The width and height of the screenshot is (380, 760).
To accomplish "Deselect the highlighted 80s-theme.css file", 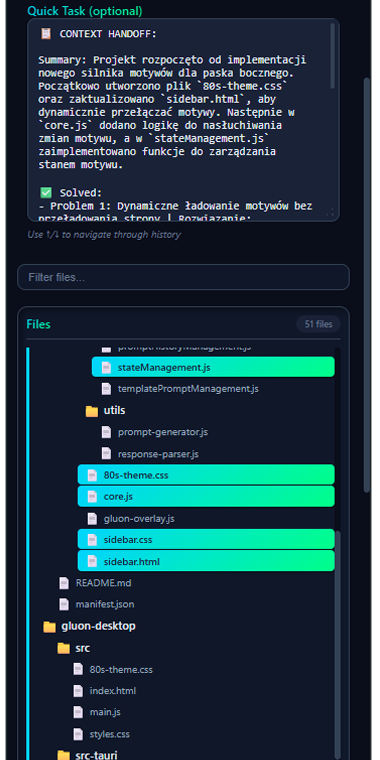I will pyautogui.click(x=206, y=475).
